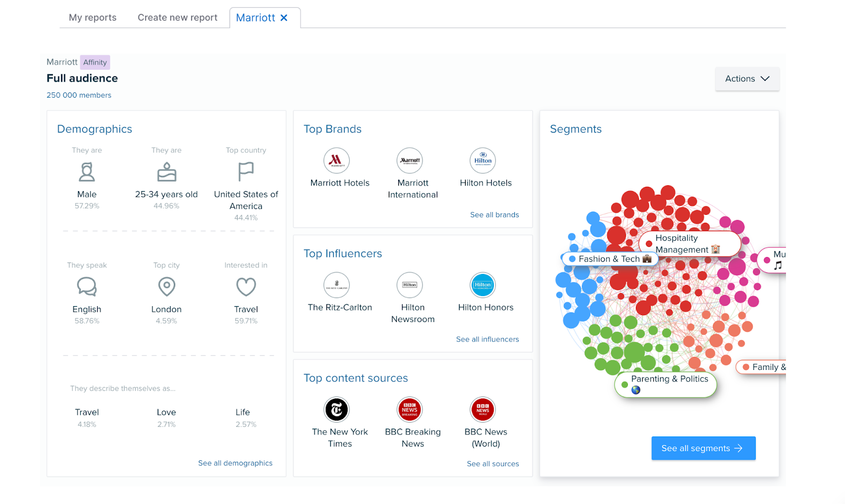Screen dimensions: 845x504
Task: Select the Hospitality Management segment label
Action: pos(690,244)
